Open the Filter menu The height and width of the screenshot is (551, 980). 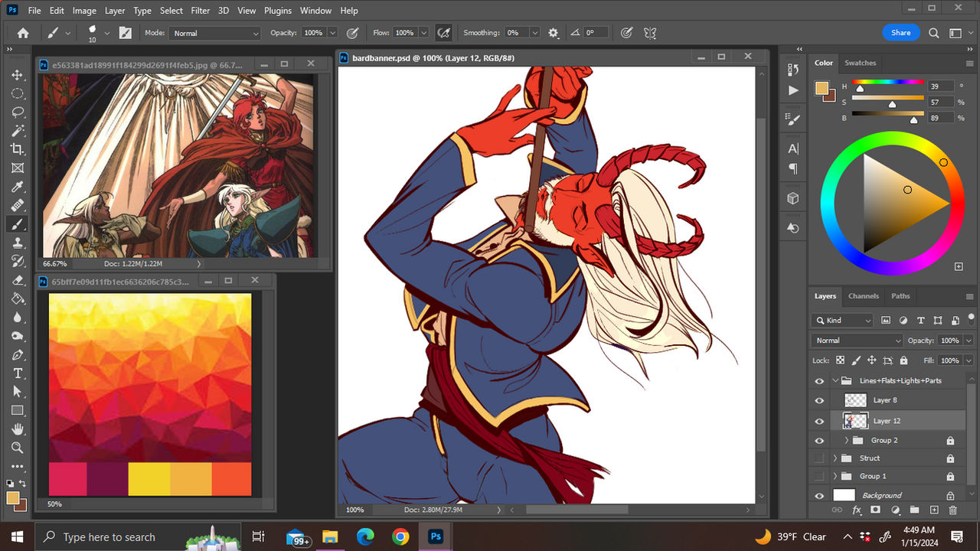point(200,10)
